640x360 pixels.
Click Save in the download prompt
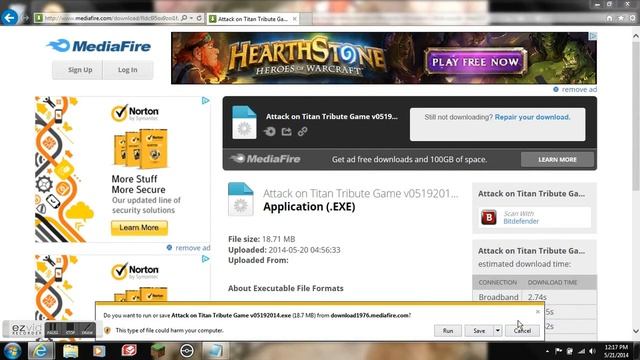(x=479, y=331)
